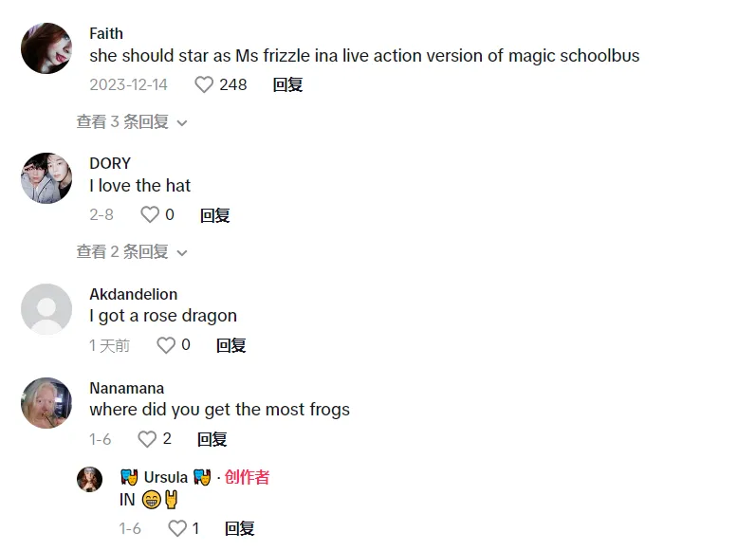Viewport: 756px width, 551px height.
Task: Open Akdandelion's default gray avatar
Action: pyautogui.click(x=46, y=309)
